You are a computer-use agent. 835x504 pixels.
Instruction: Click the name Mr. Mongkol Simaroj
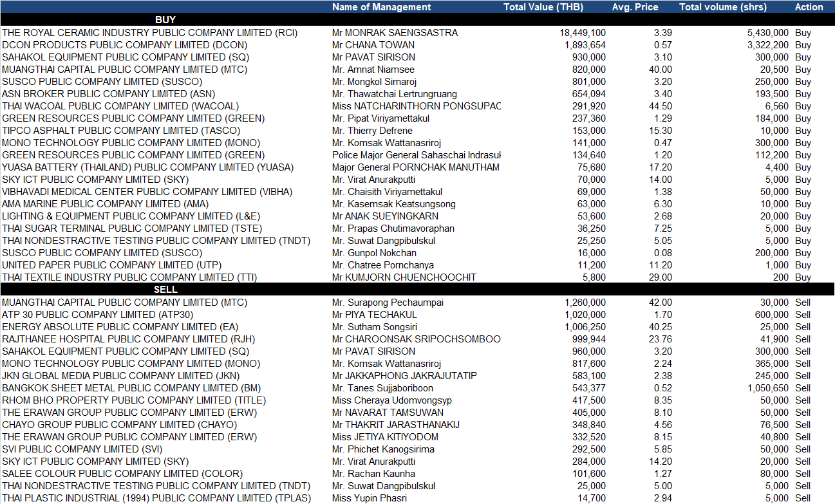[x=375, y=81]
